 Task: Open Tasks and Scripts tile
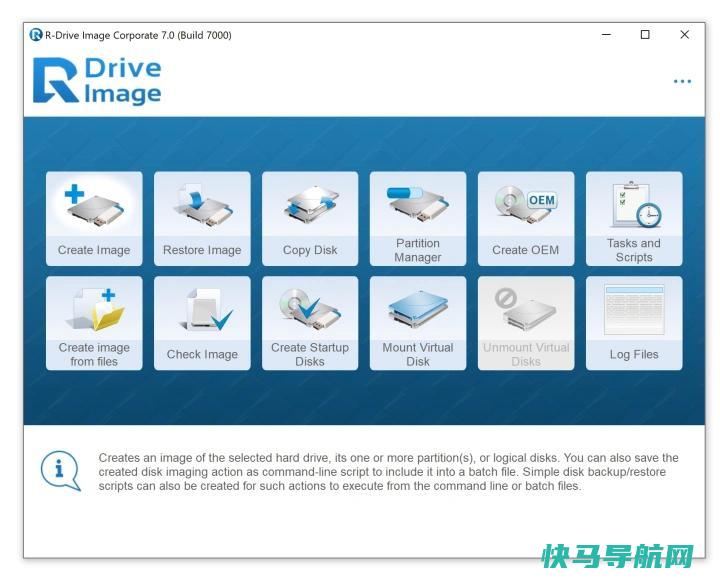click(634, 219)
